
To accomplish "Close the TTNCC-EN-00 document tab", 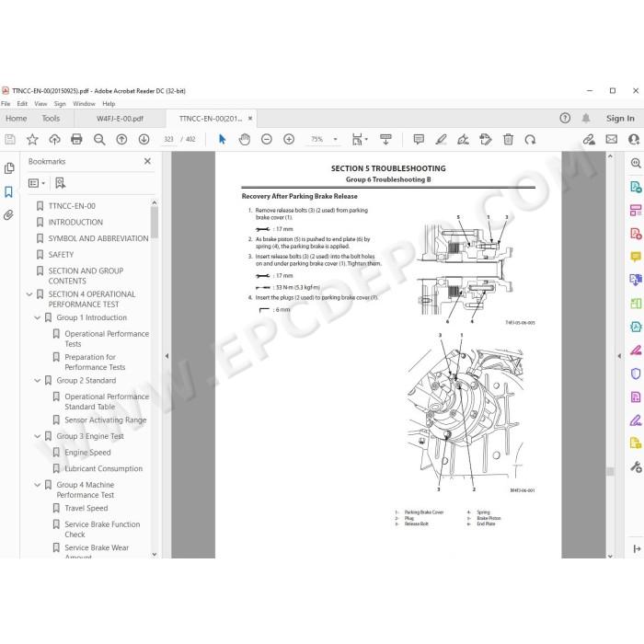I will click(x=250, y=119).
